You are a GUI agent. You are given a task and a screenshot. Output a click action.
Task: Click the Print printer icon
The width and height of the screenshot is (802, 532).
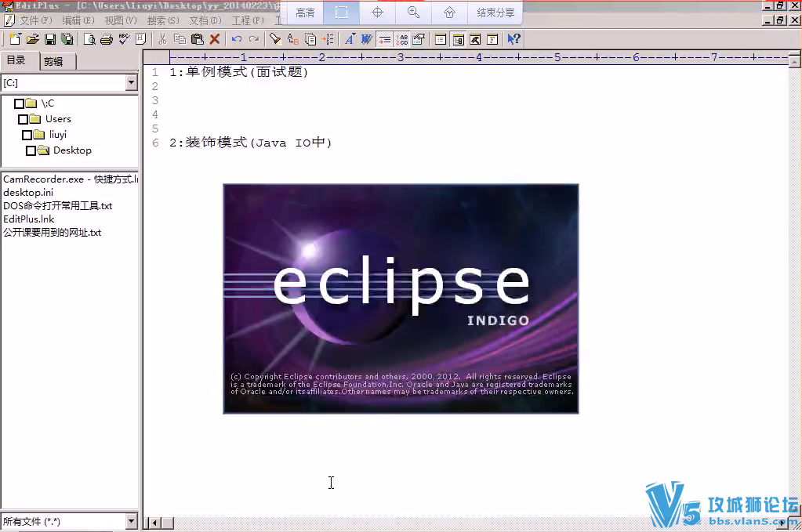point(107,39)
